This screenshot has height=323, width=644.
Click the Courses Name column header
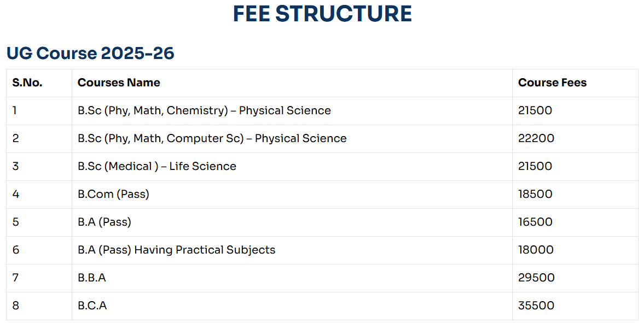[119, 83]
